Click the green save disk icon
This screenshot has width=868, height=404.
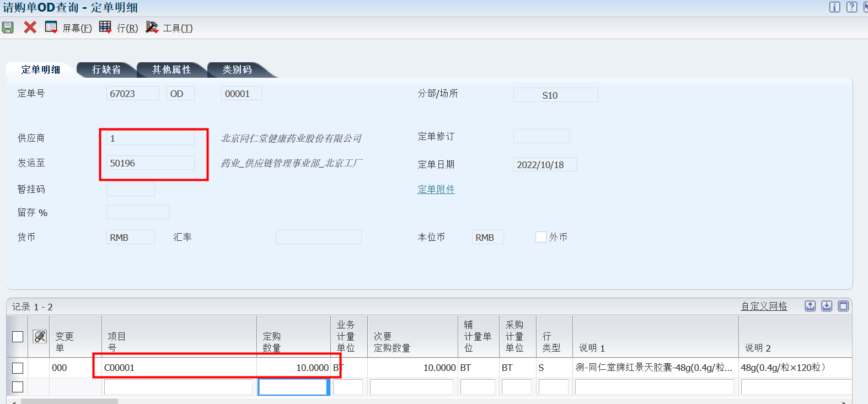pos(8,28)
